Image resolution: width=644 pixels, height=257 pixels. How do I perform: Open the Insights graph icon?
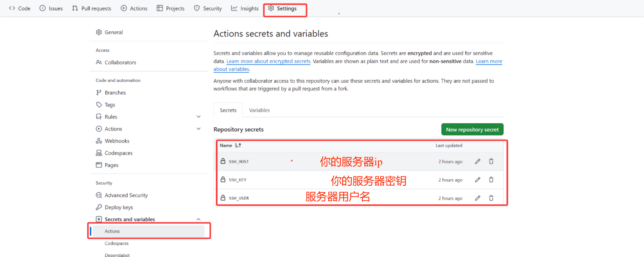coord(234,8)
